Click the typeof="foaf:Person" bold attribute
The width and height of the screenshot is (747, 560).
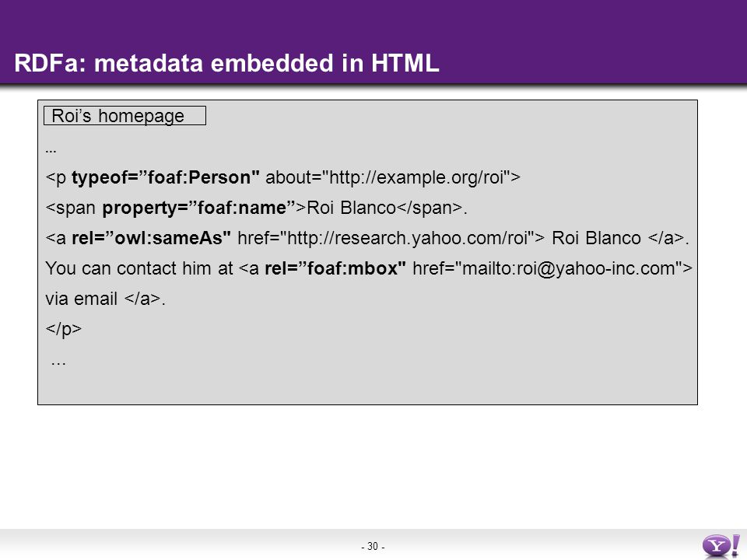pos(165,177)
